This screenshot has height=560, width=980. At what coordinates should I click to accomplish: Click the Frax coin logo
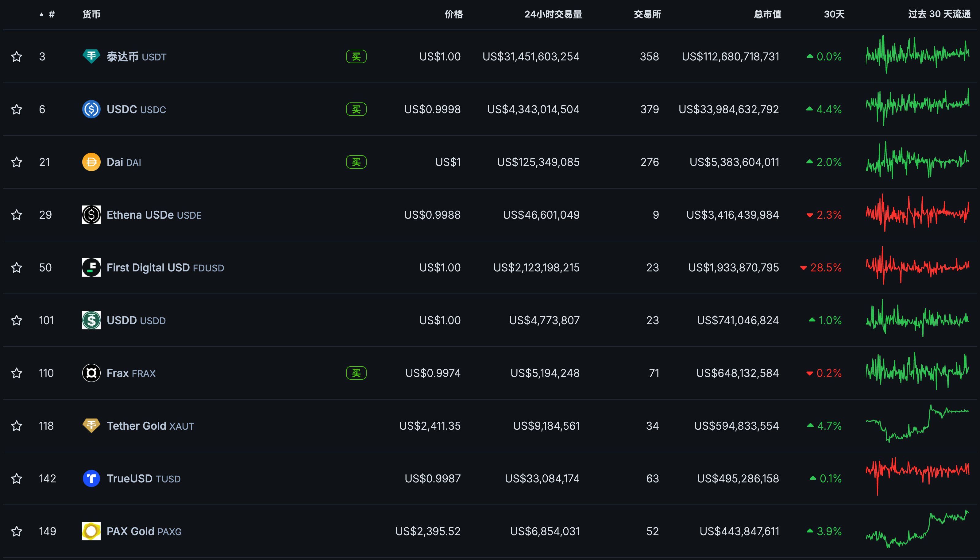[x=91, y=373]
